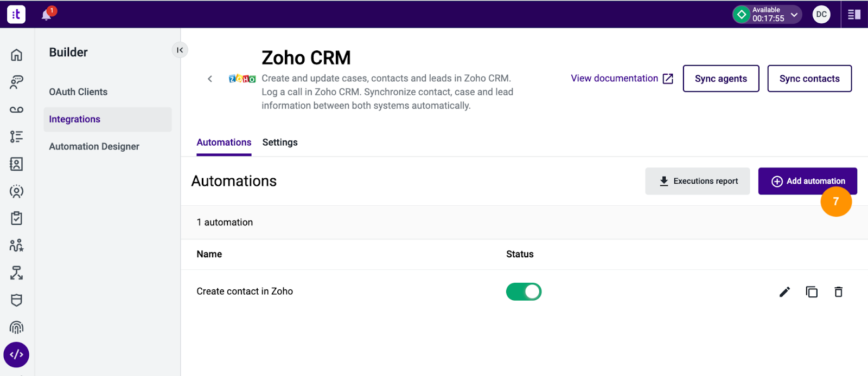Screen dimensions: 868x376
Task: Select the Create contact in Zoho row name
Action: (245, 291)
